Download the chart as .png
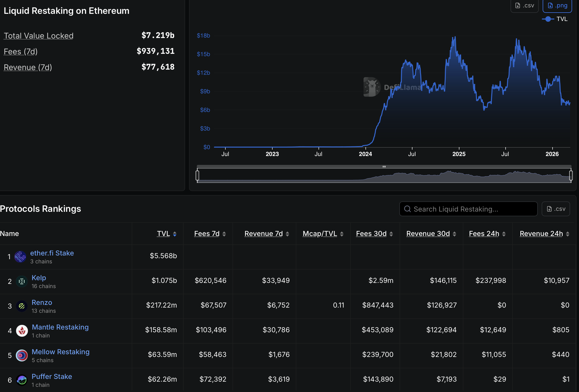Screen dimensions: 579x392 pos(557,5)
